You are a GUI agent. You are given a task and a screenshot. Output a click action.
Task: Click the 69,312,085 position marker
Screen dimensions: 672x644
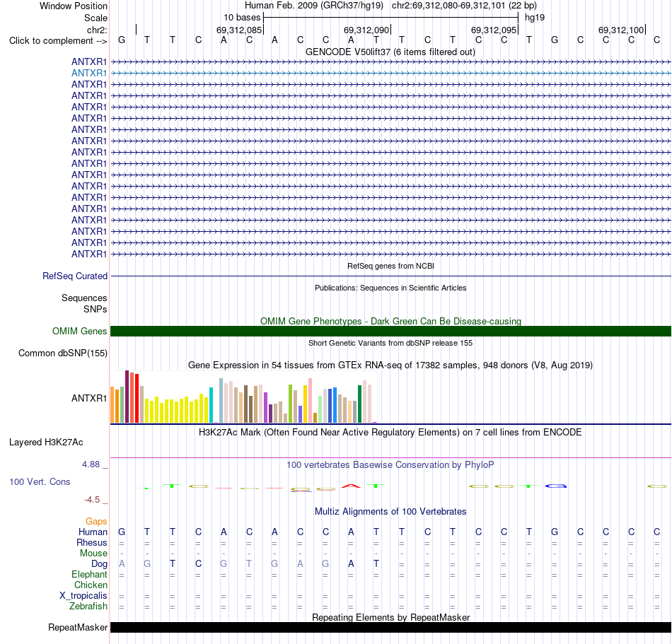pyautogui.click(x=238, y=30)
